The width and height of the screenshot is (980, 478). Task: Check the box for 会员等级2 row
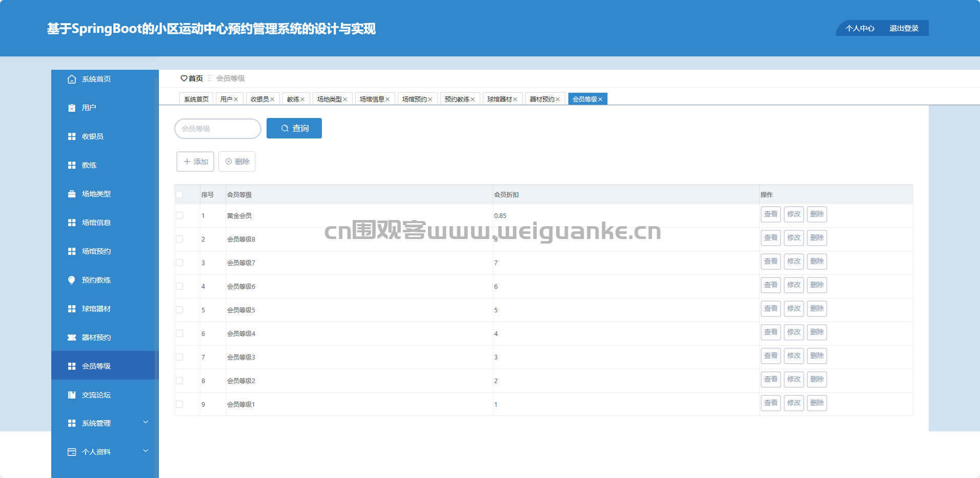click(179, 381)
